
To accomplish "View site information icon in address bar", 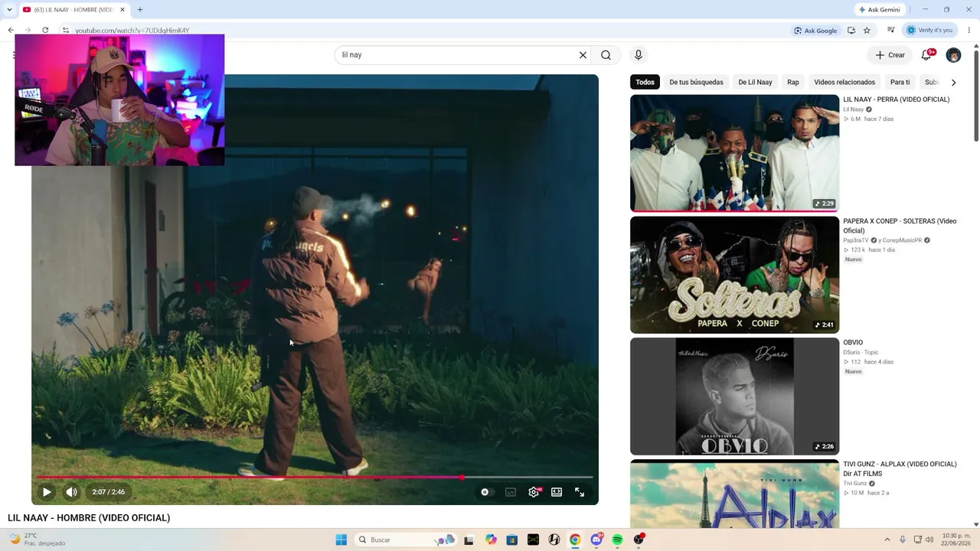I will pos(66,31).
